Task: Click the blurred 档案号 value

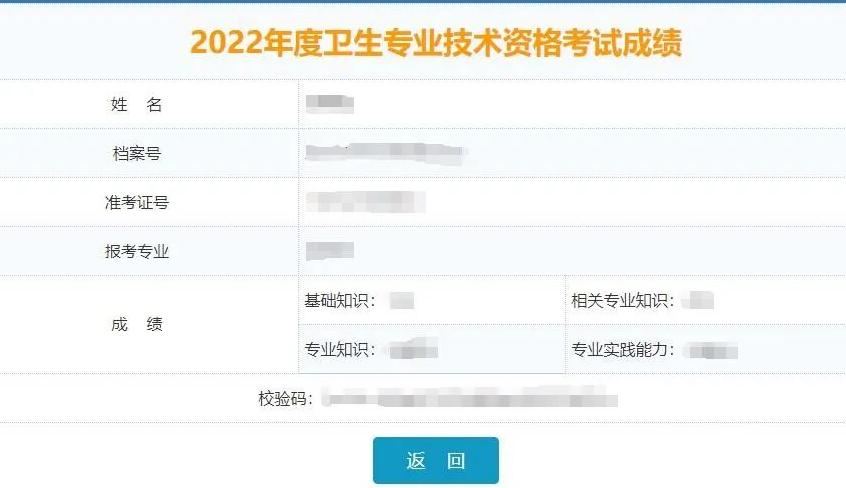Action: [385, 153]
